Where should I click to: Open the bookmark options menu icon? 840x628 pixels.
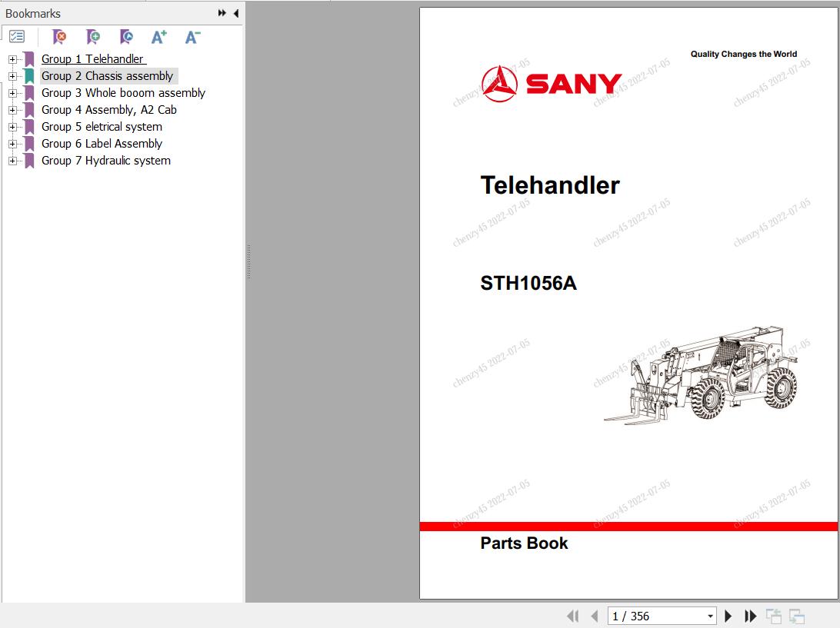17,36
